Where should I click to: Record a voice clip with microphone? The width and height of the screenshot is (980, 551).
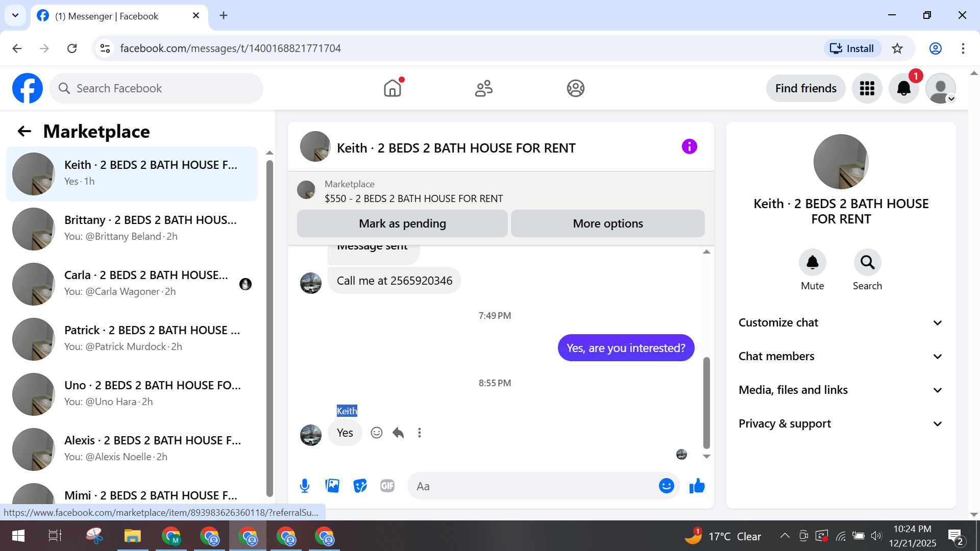click(305, 486)
